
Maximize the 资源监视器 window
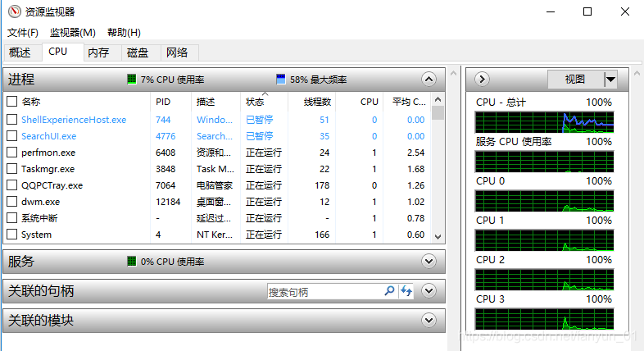coord(587,11)
